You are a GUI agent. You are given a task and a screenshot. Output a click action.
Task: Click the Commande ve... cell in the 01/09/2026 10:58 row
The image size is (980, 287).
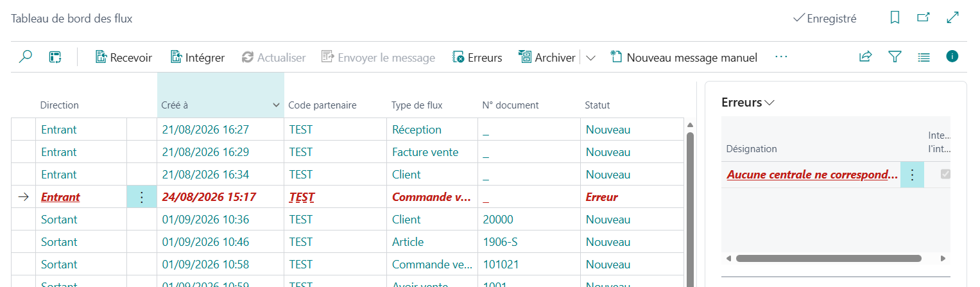tap(433, 265)
